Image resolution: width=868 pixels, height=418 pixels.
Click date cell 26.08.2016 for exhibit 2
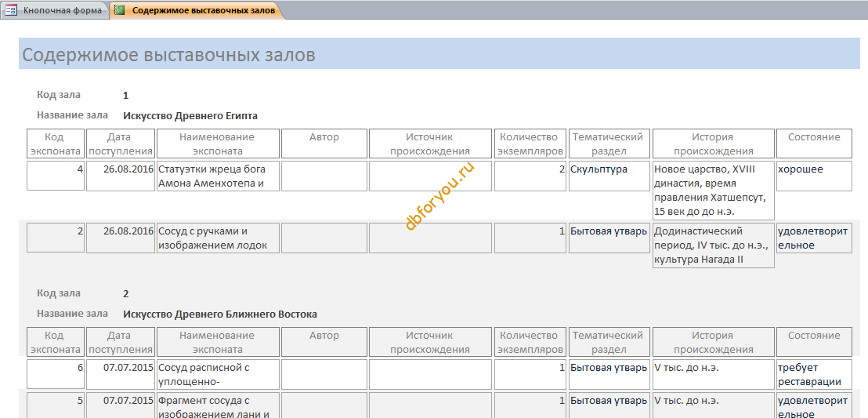coord(121,238)
